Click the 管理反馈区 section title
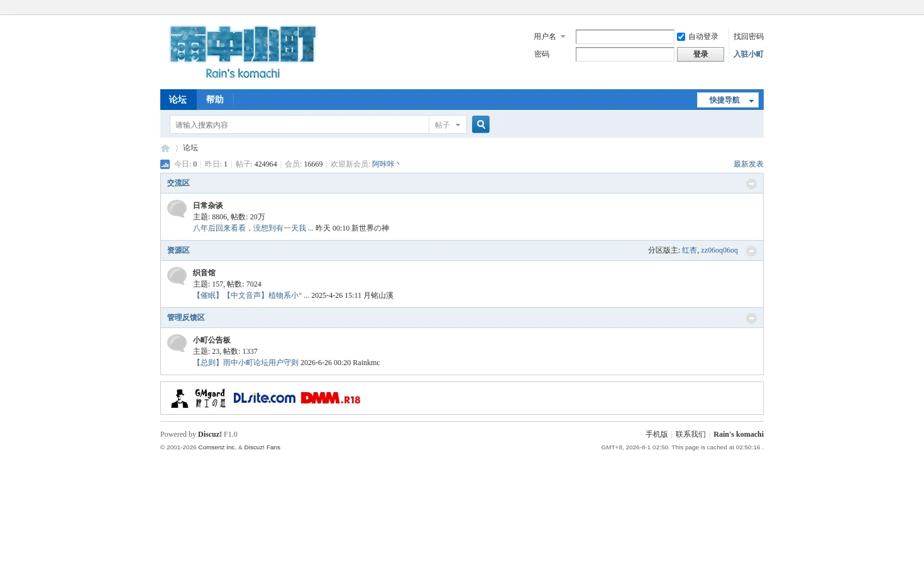 coord(185,317)
